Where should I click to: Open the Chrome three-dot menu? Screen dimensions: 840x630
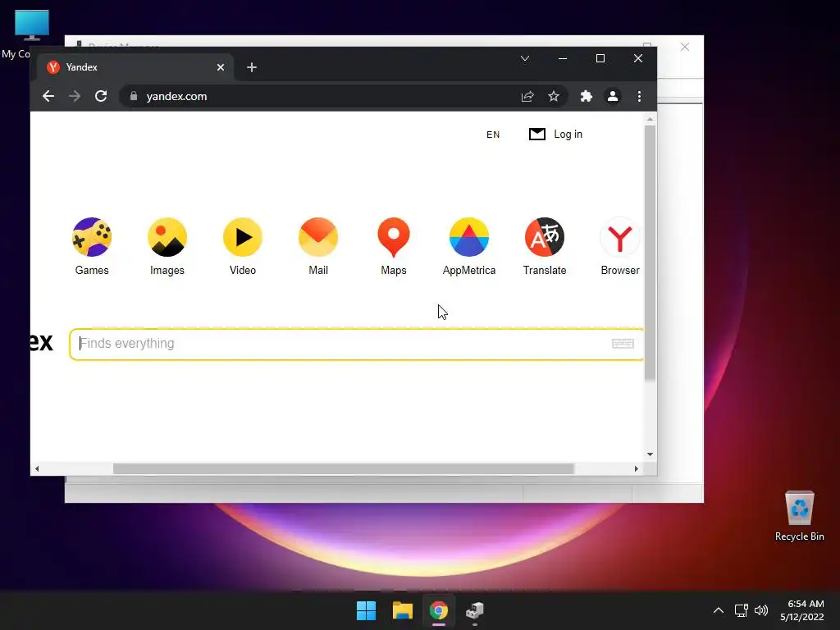coord(639,97)
